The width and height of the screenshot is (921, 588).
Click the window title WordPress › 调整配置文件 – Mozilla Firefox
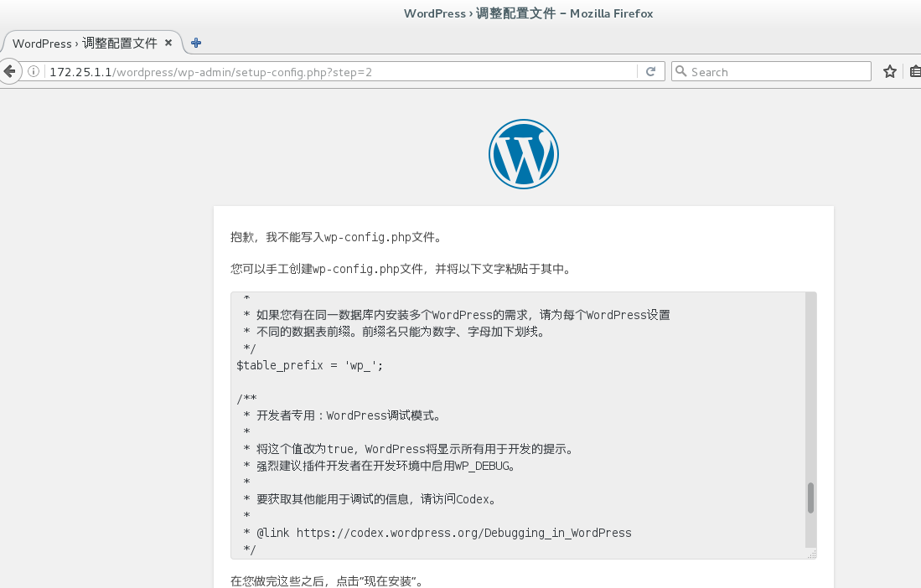tap(529, 13)
